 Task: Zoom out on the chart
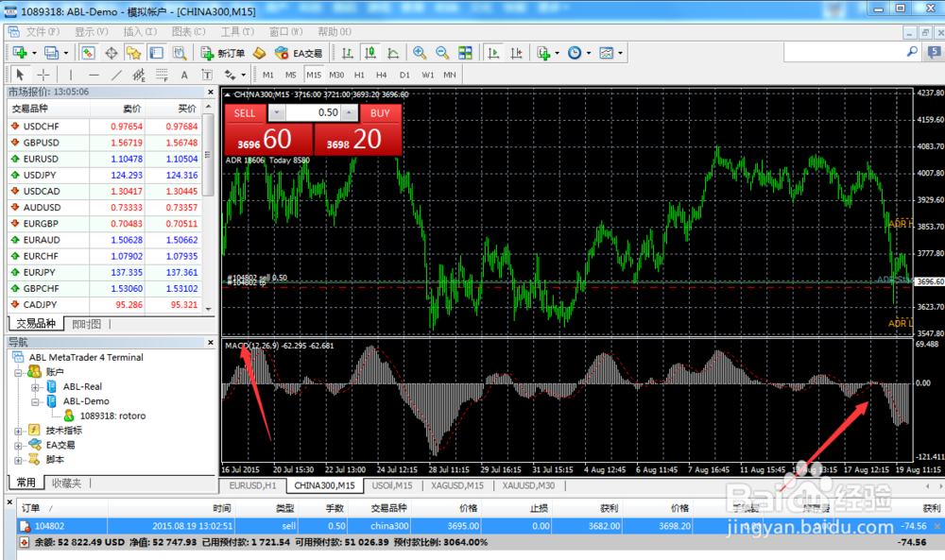click(x=442, y=53)
